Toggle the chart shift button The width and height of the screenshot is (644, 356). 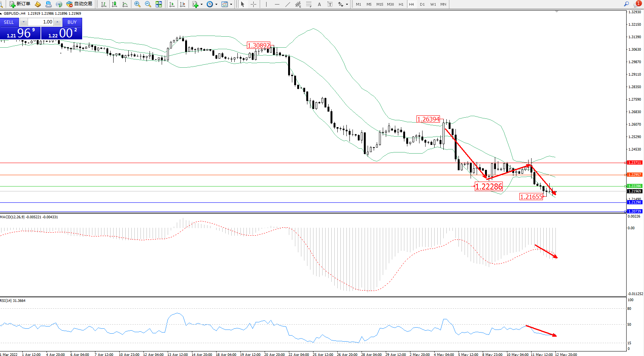(183, 4)
